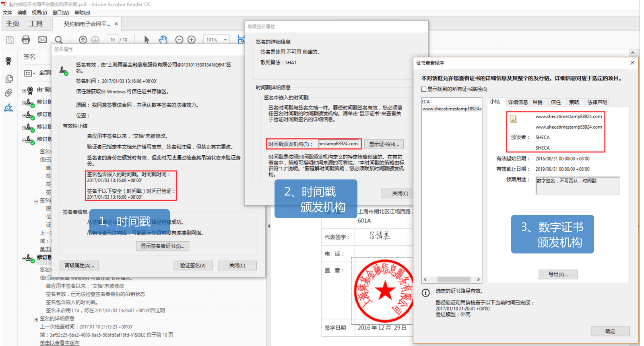Open the 视图(V) menu
This screenshot has width=644, height=346.
[x=39, y=12]
